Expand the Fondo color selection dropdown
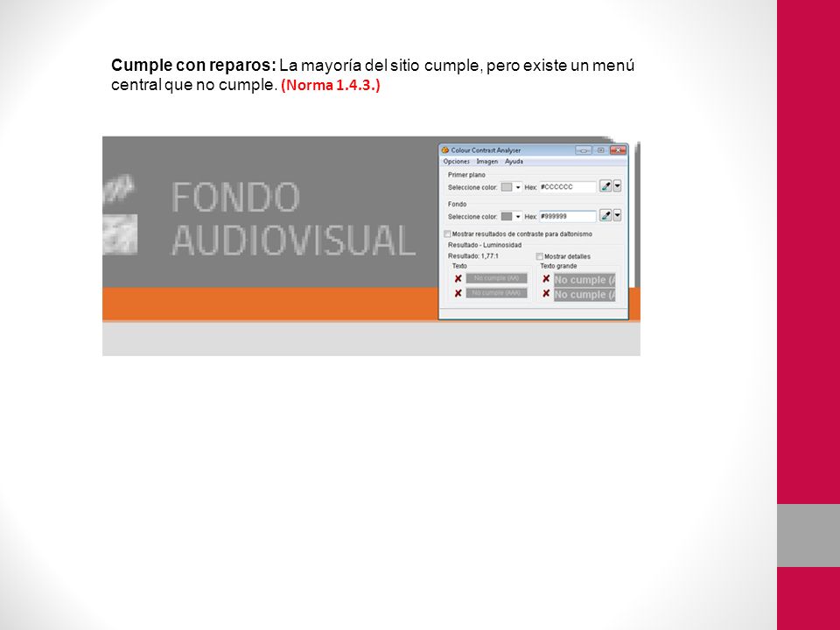Viewport: 840px width, 630px height. click(518, 216)
